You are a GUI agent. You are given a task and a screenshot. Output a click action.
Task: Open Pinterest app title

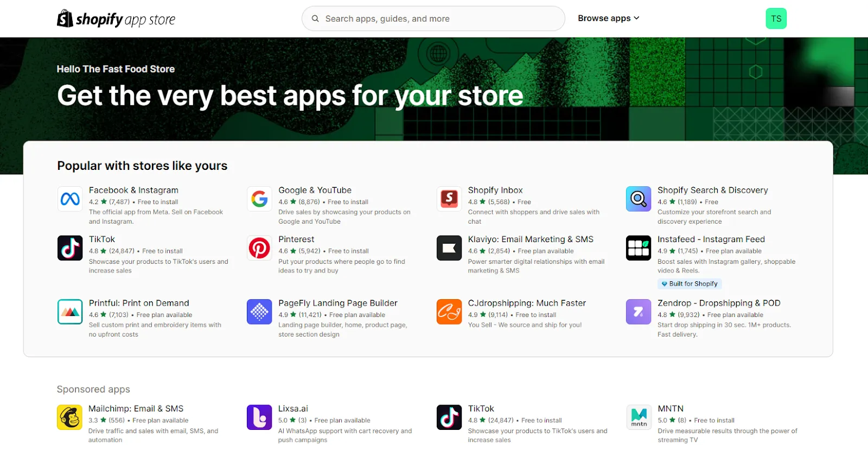tap(296, 239)
